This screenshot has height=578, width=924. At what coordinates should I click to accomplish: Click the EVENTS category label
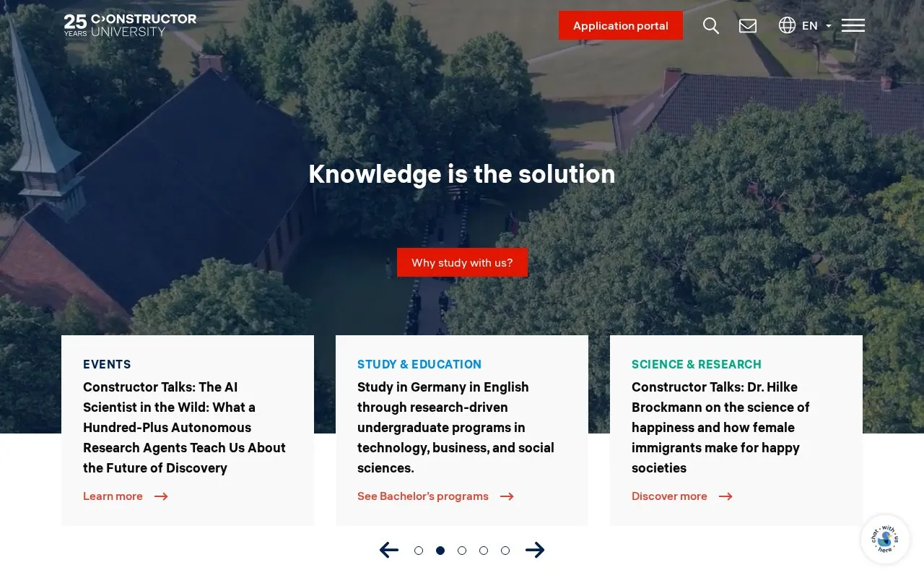[107, 364]
